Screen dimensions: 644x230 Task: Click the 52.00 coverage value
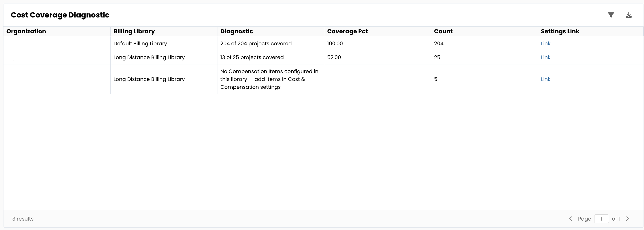click(334, 57)
